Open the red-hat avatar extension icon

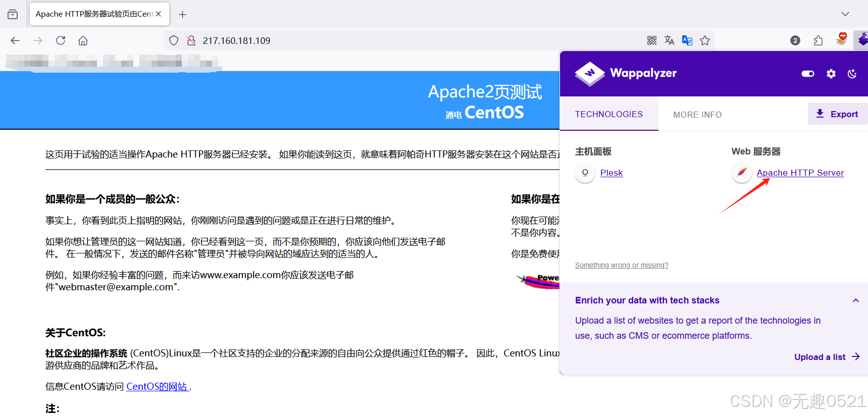[x=842, y=39]
